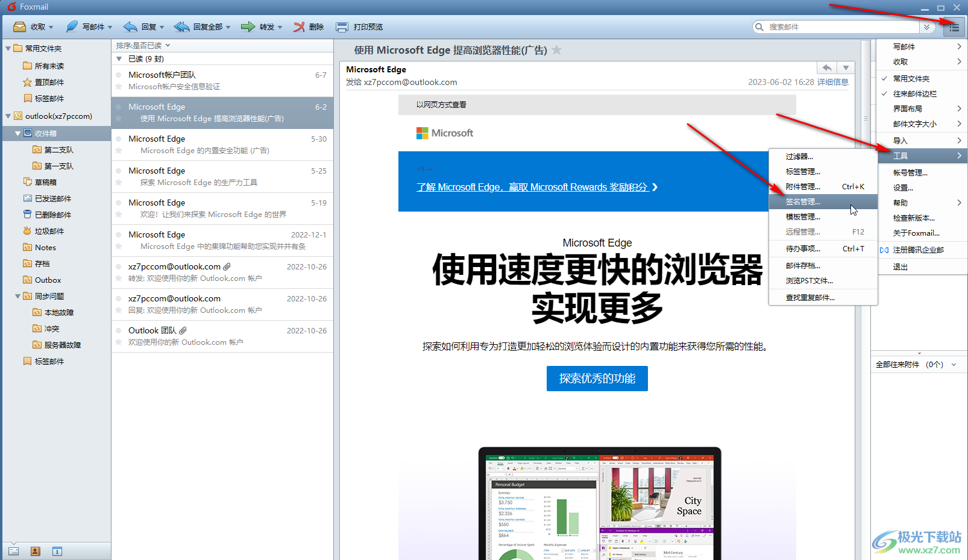This screenshot has width=968, height=560.
Task: Select 签名管理 in the tools submenu
Action: 823,201
